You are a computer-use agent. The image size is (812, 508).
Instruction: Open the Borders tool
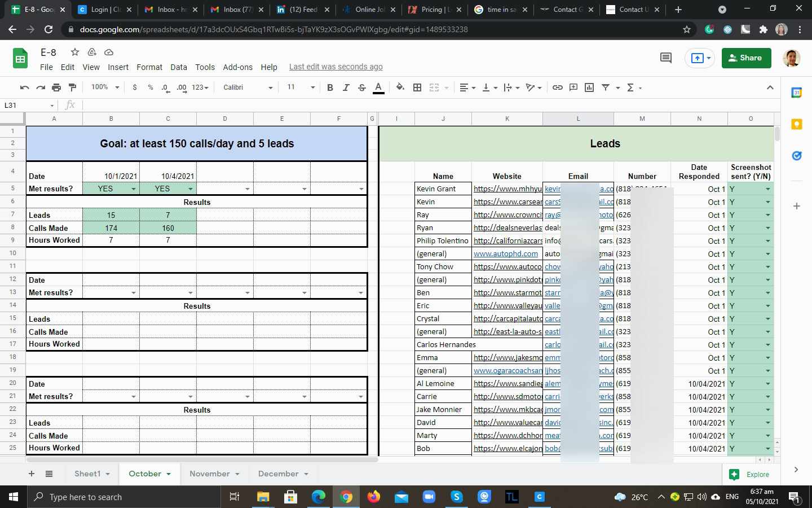[x=417, y=87]
